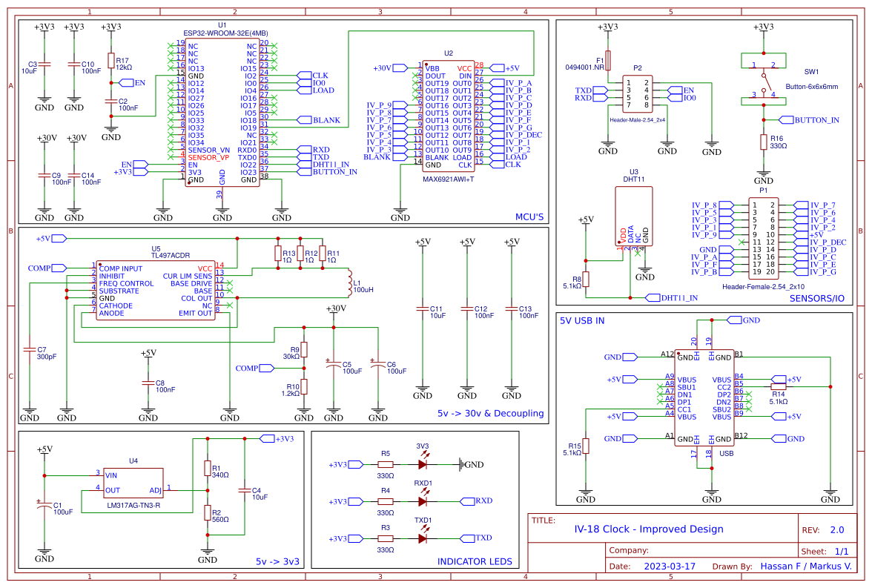This screenshot has height=588, width=872.
Task: Select resistor R16 330Ω near SW1
Action: point(762,141)
